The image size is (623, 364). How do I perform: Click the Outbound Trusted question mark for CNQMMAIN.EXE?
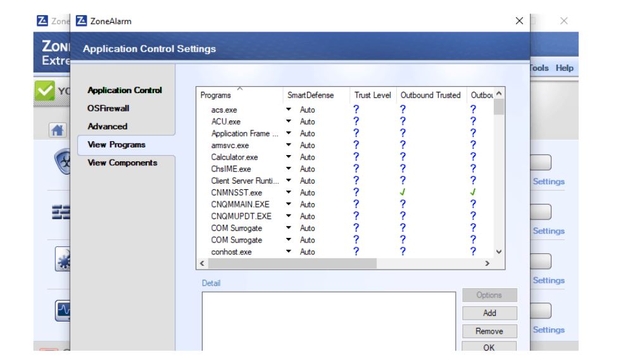[403, 204]
